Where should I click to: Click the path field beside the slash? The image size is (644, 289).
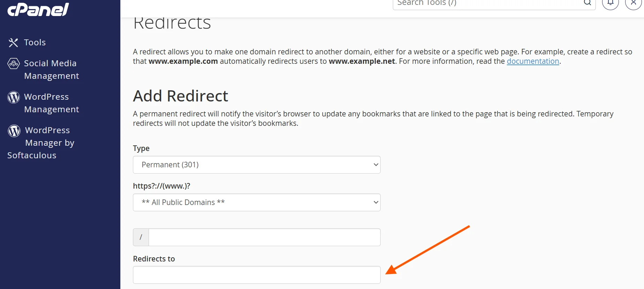[264, 237]
